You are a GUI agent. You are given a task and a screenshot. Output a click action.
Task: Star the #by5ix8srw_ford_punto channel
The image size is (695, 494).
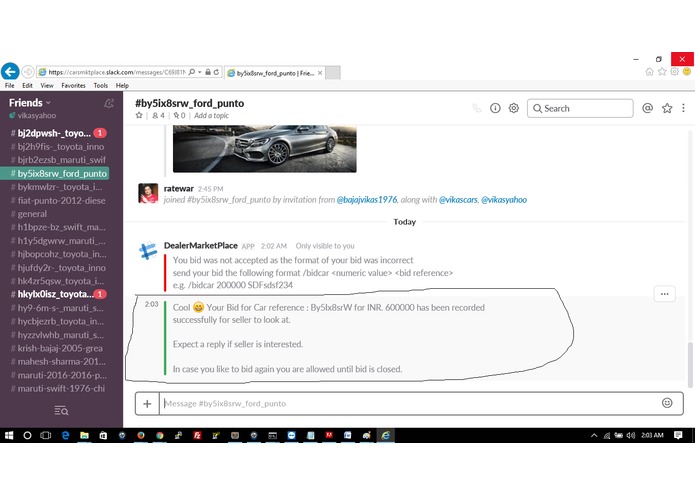click(x=139, y=115)
